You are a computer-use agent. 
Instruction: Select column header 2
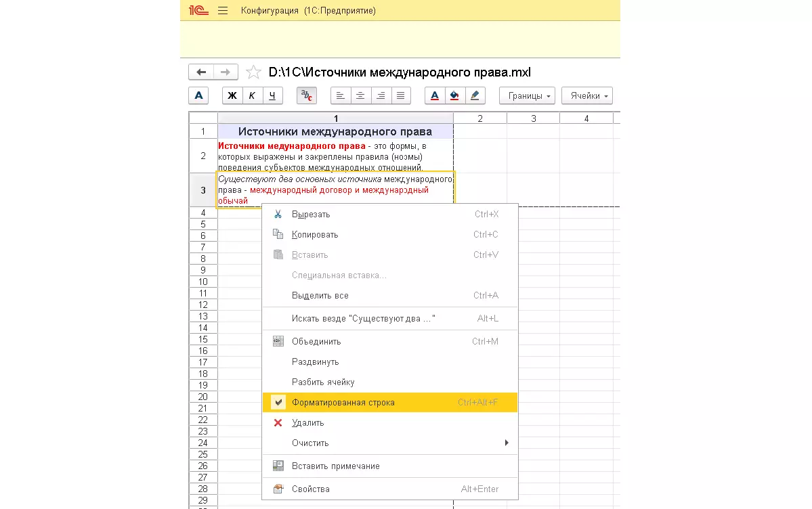(x=480, y=118)
